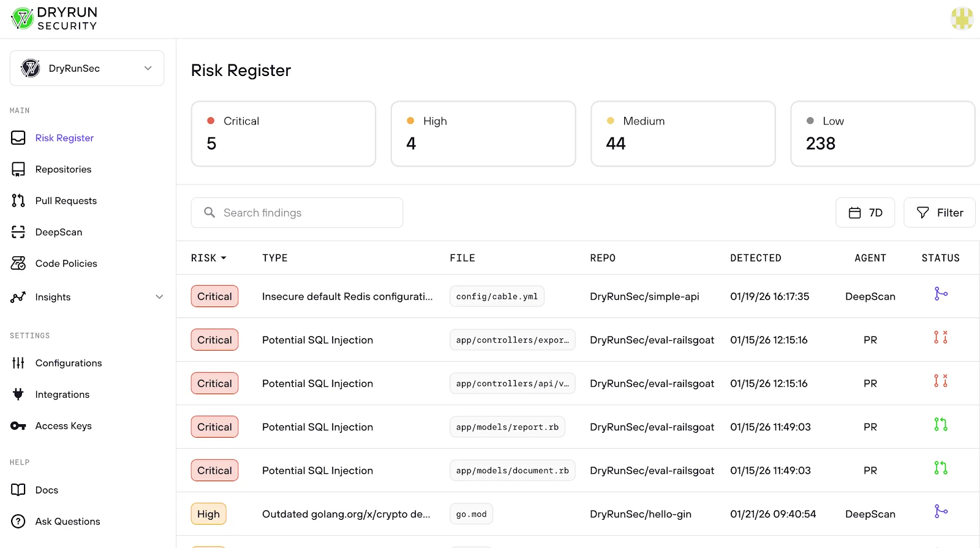Viewport: 980px width, 548px height.
Task: Click DryRunSec/simple-api repo name
Action: tap(644, 296)
